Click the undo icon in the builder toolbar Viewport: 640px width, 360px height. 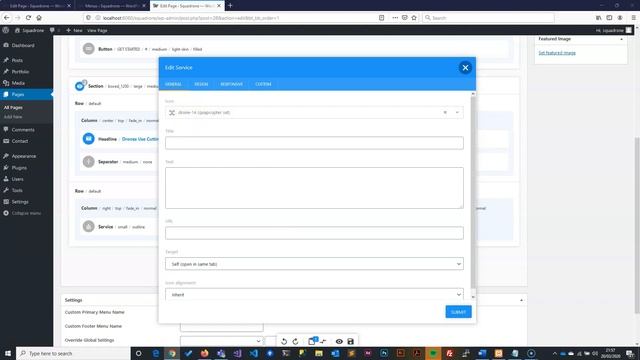click(x=284, y=341)
